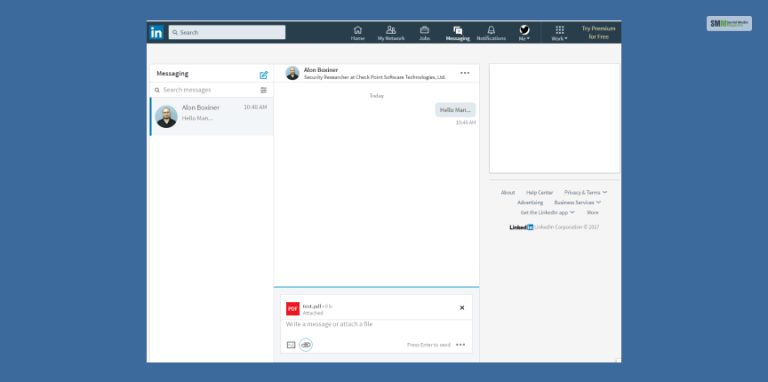The image size is (768, 382).
Task: Select the Alon Boxiner conversation
Action: point(212,117)
